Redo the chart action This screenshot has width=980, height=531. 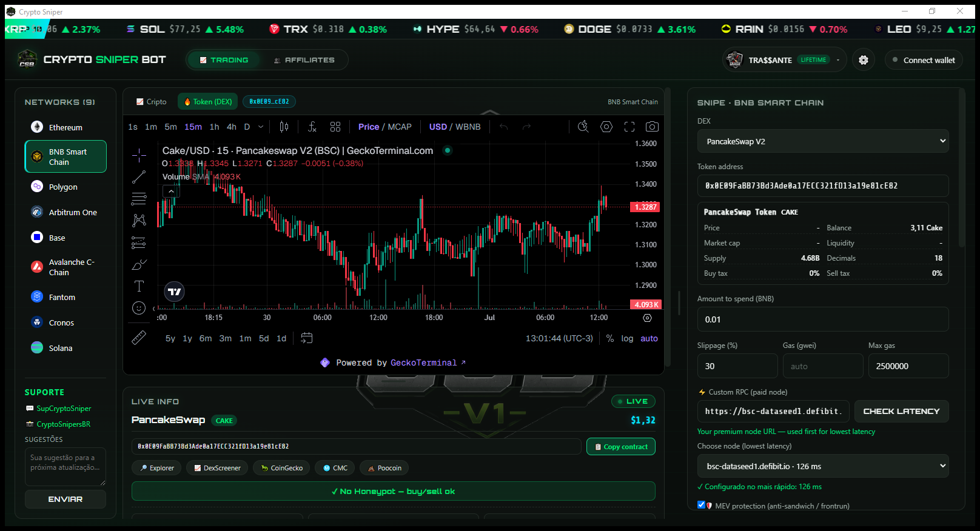pyautogui.click(x=526, y=127)
